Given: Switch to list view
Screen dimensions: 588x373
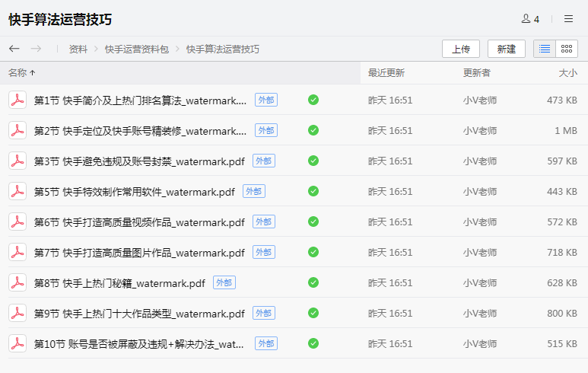Looking at the screenshot, I should (x=545, y=49).
